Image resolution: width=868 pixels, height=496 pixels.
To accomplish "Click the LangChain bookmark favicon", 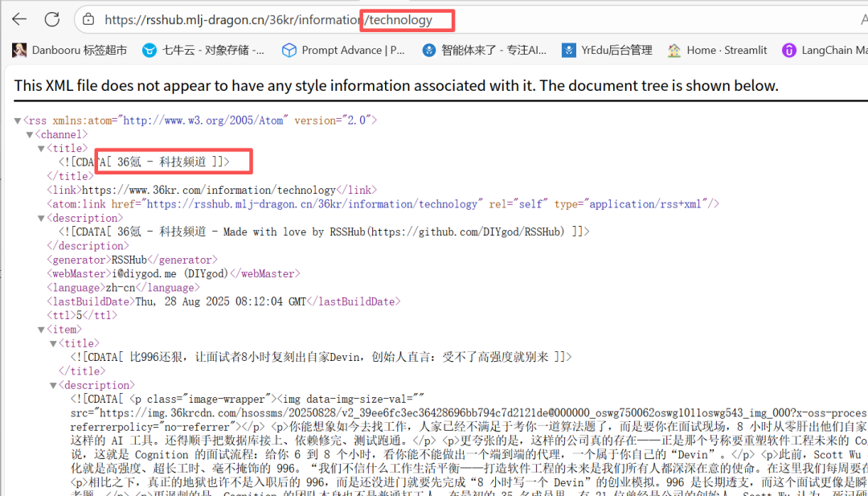I will click(x=788, y=51).
